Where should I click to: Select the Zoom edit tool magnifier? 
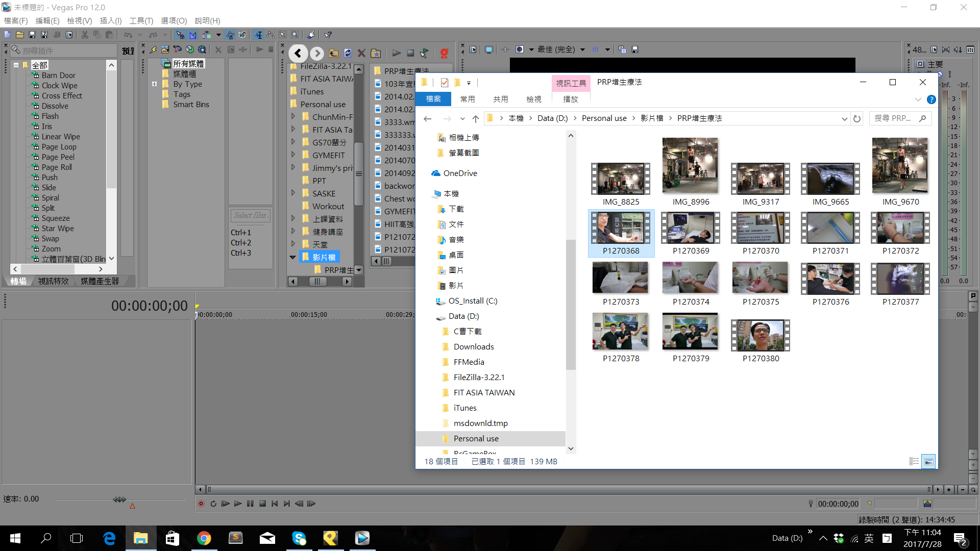295,35
